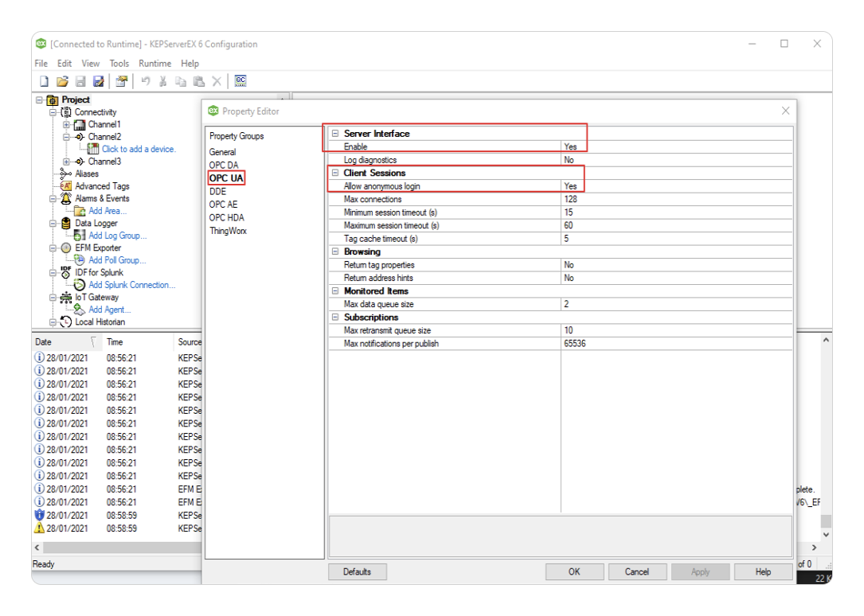
Task: Click the Cut scissors icon
Action: click(163, 81)
